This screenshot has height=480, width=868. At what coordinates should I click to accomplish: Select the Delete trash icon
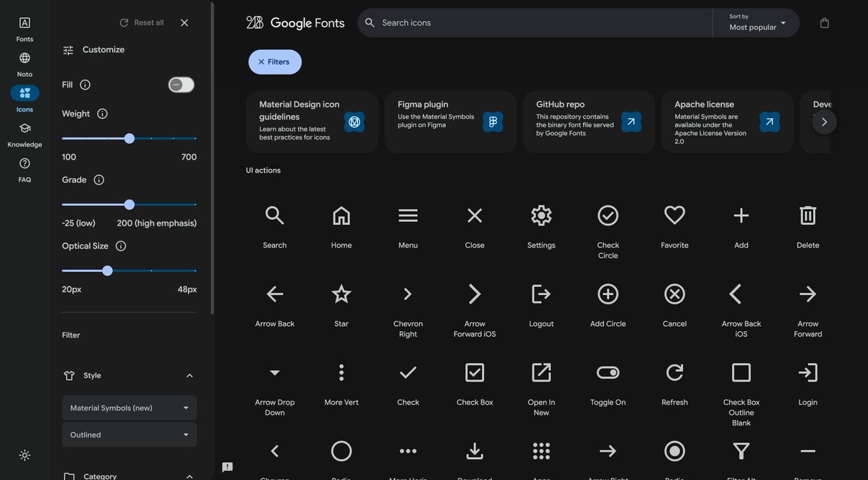[x=808, y=215]
